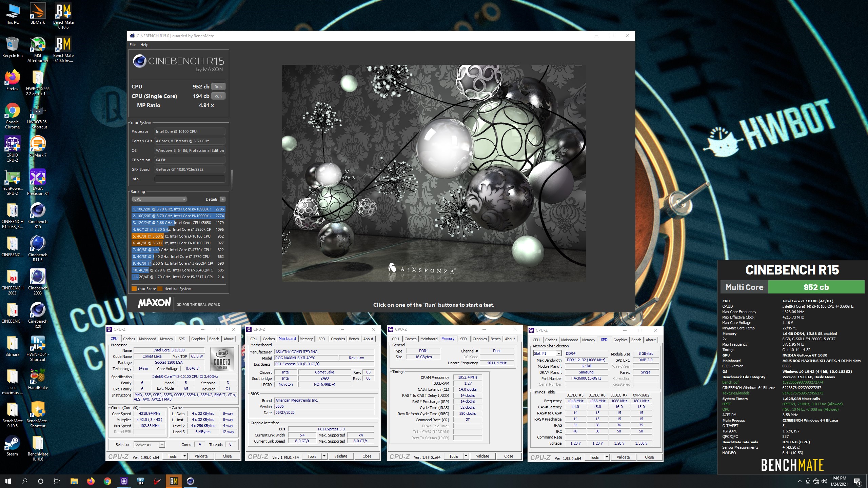Open Task View in the taskbar
The width and height of the screenshot is (868, 488).
(57, 481)
